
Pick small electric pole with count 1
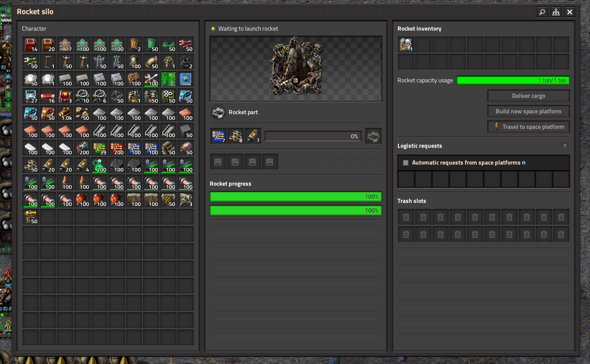point(48,62)
